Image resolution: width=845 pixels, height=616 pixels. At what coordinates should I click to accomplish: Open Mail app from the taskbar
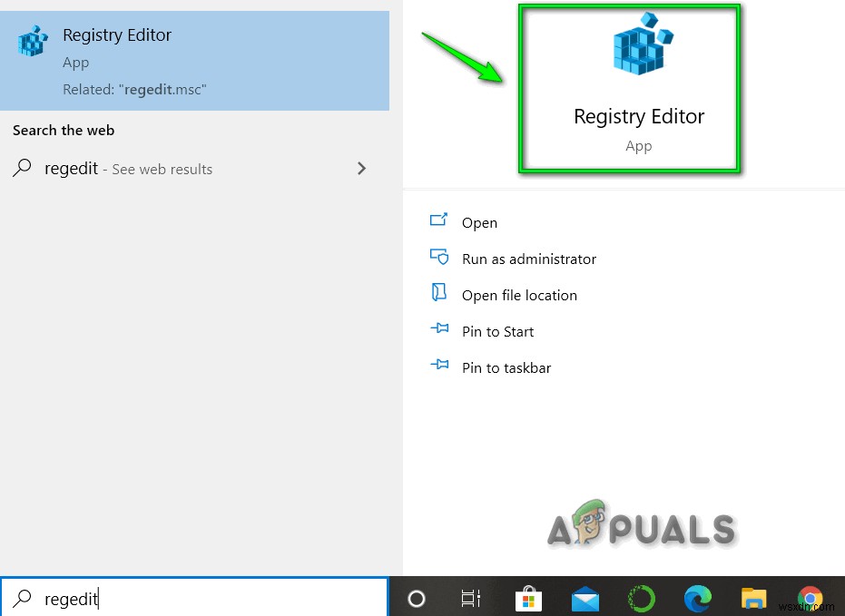click(585, 600)
